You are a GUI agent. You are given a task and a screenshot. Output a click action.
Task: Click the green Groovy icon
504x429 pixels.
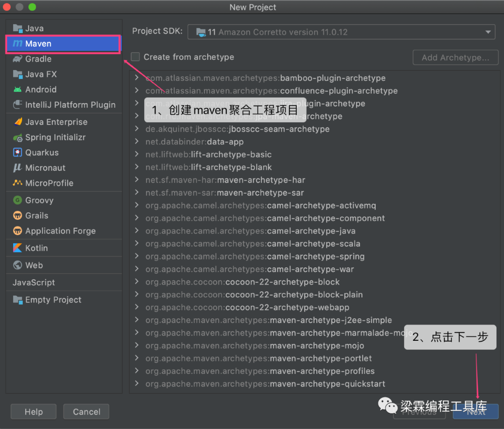[x=18, y=200]
